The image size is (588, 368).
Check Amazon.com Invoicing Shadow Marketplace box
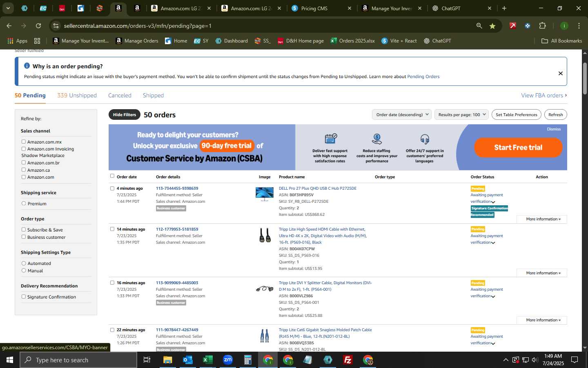pos(24,149)
